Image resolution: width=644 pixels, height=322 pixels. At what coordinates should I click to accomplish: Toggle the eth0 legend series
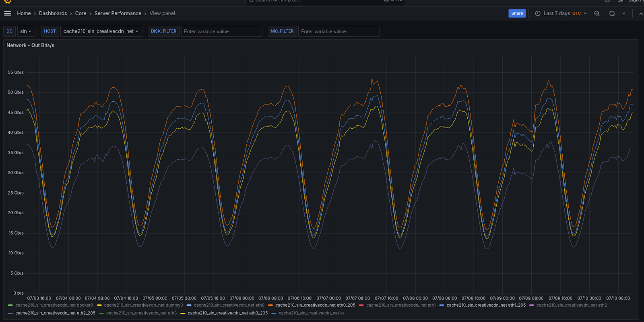click(x=229, y=305)
